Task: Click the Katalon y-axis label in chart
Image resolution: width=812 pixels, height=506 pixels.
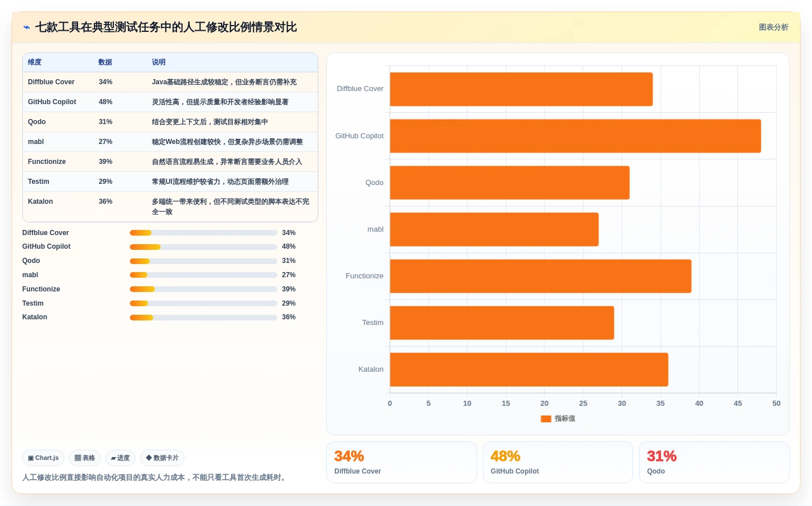Action: tap(371, 369)
